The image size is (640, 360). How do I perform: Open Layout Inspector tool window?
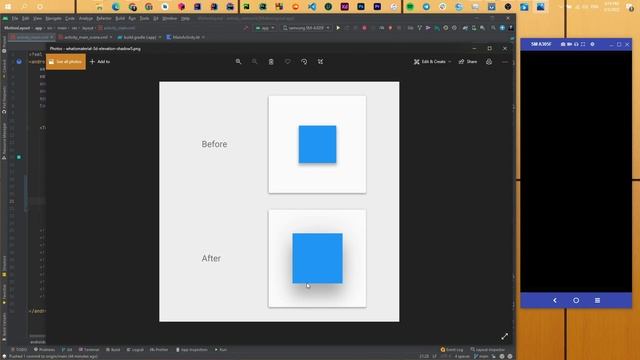pos(487,350)
